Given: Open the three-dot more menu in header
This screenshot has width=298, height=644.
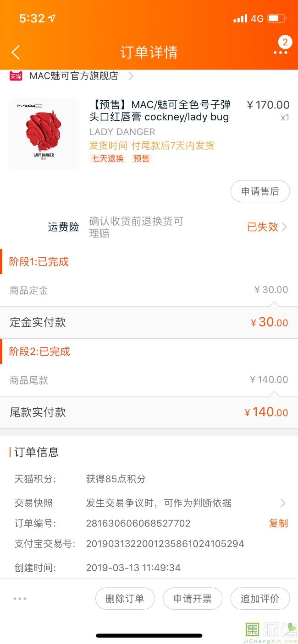Looking at the screenshot, I should click(x=280, y=53).
